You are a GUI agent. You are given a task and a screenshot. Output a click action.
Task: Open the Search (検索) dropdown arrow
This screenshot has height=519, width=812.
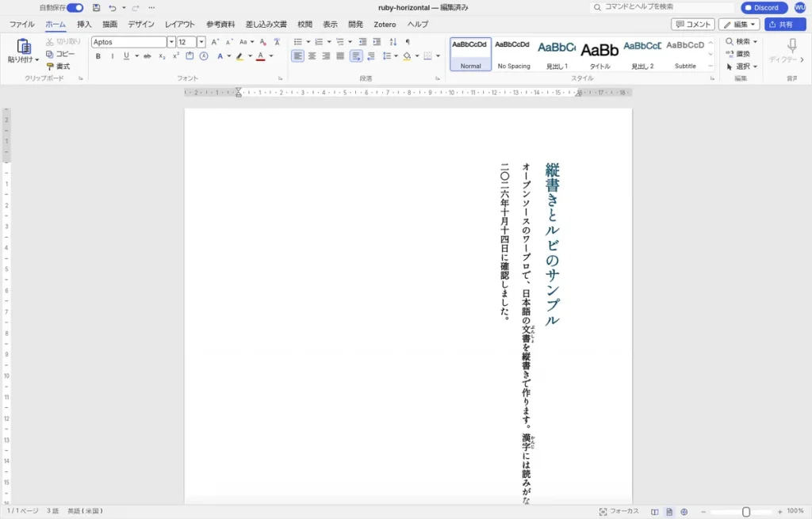pos(755,41)
